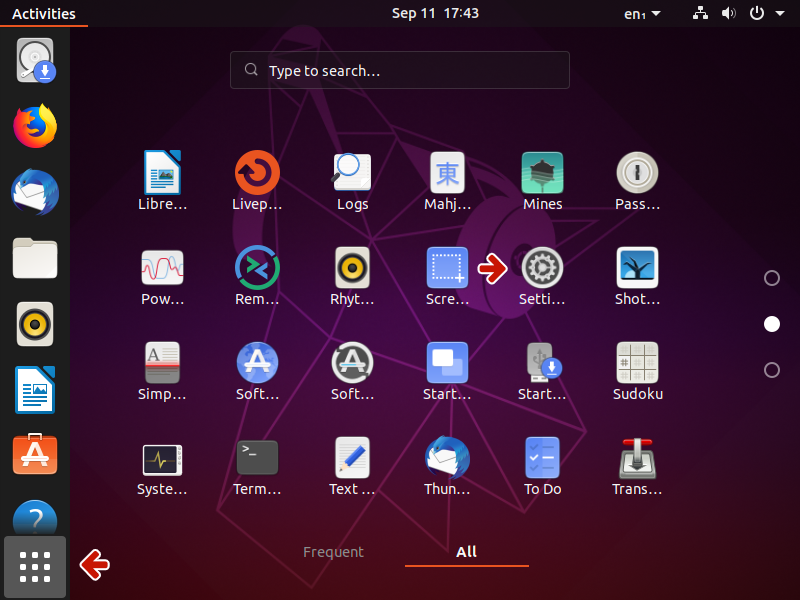Open Passwords and Keys app
The height and width of the screenshot is (600, 800).
(637, 181)
